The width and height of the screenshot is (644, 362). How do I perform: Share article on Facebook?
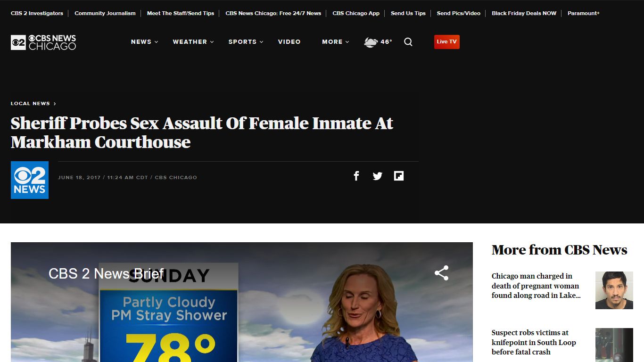pyautogui.click(x=356, y=176)
